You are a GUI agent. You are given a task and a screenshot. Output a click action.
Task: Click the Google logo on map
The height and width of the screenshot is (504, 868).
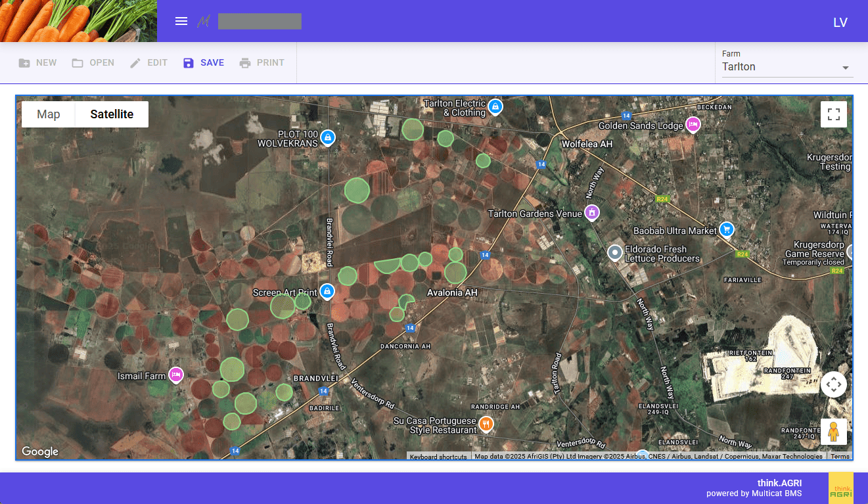(x=40, y=451)
